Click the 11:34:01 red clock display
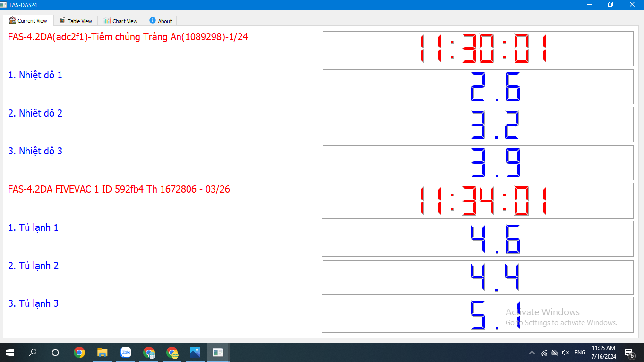 (x=478, y=201)
